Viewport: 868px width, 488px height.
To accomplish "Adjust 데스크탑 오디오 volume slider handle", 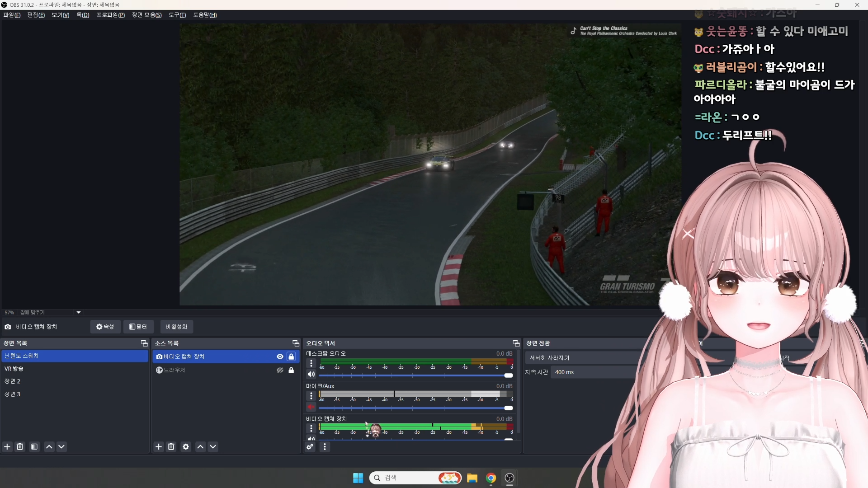I will [x=508, y=375].
